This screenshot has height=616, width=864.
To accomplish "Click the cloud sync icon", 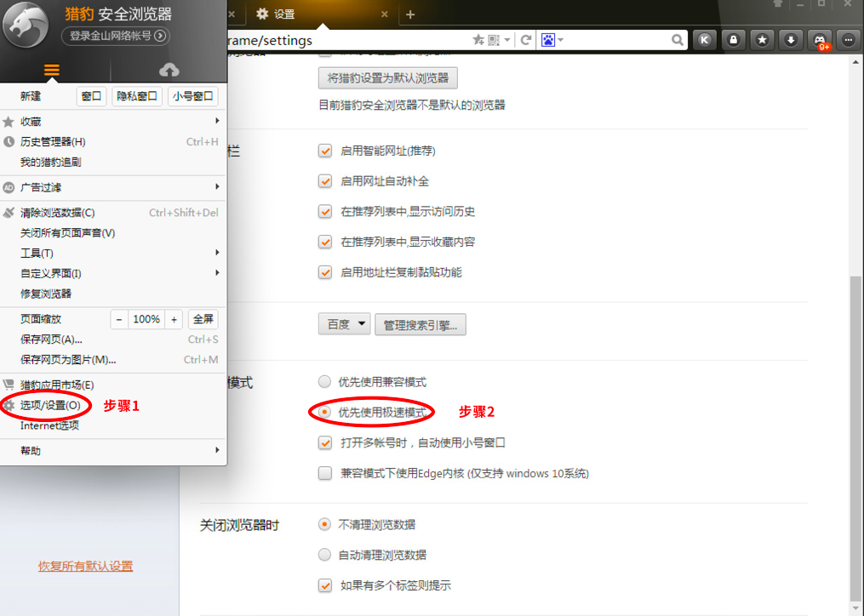I will point(169,70).
